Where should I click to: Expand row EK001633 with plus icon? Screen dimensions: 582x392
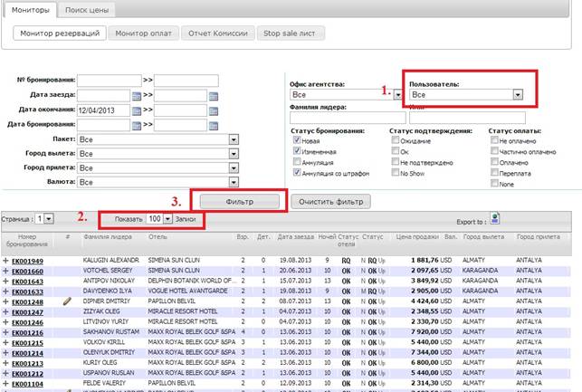click(5, 292)
